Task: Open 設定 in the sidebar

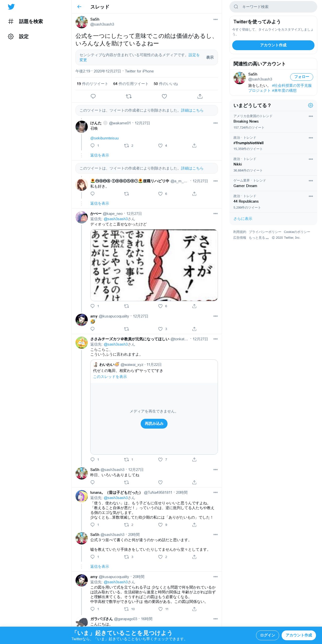Action: pyautogui.click(x=18, y=37)
